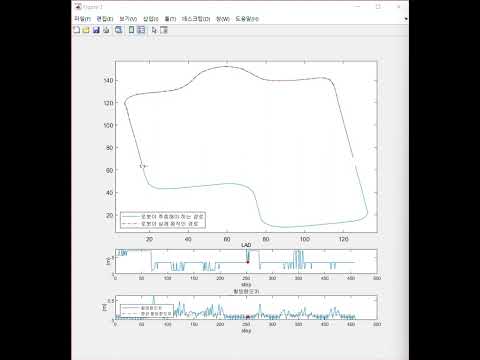
Task: Open the Property Inspector toolbar icon
Action: (164, 30)
